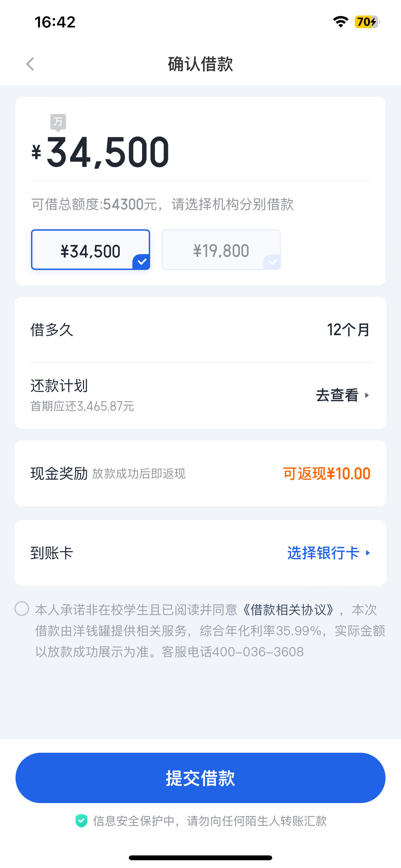Tap the back arrow icon
The image size is (401, 868).
tap(30, 64)
